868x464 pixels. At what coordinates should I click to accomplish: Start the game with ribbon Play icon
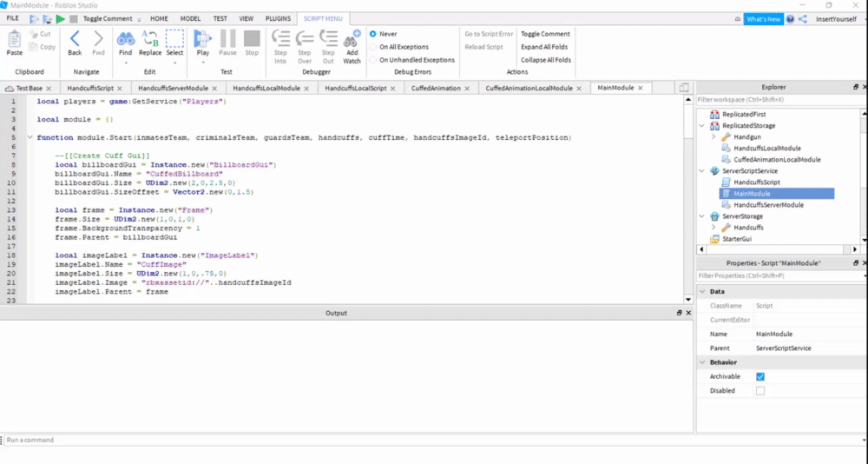tap(202, 38)
